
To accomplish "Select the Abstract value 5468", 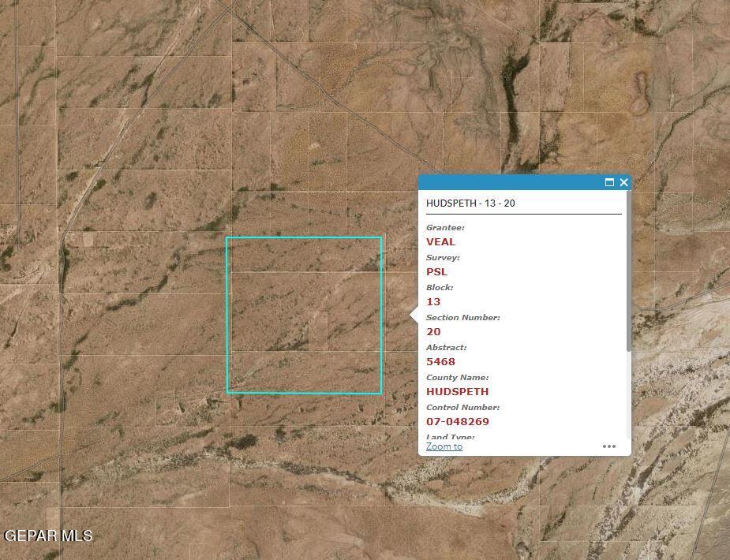I will [x=440, y=361].
